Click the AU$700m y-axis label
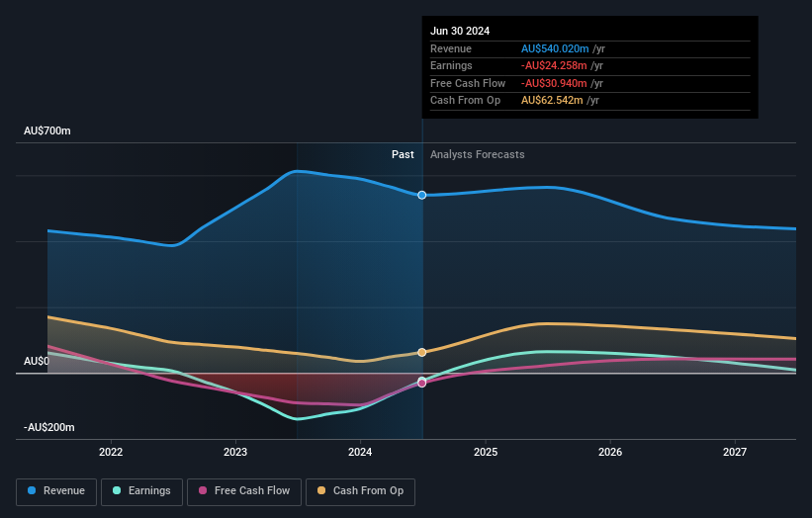 (47, 130)
